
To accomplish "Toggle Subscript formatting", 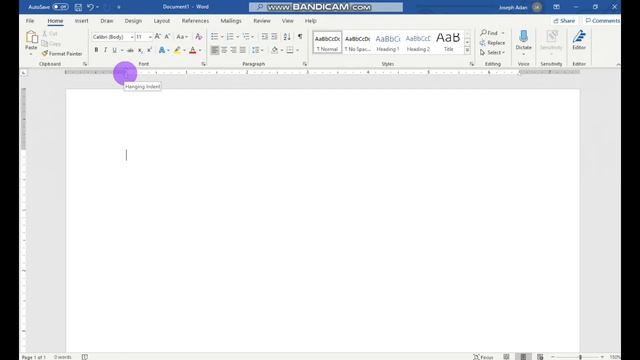I will (x=140, y=50).
